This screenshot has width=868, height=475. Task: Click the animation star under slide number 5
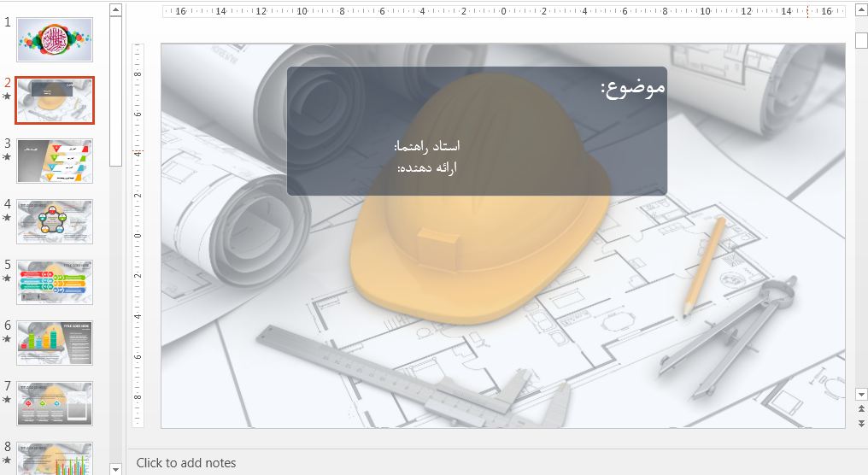pos(8,279)
